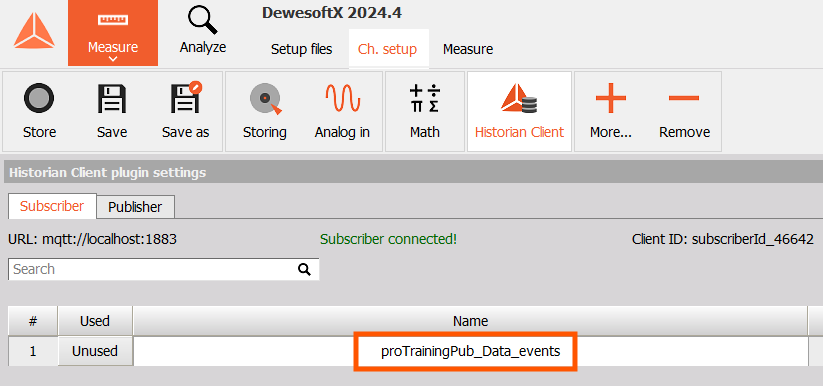Click the # column header
823x386 pixels.
click(x=33, y=321)
